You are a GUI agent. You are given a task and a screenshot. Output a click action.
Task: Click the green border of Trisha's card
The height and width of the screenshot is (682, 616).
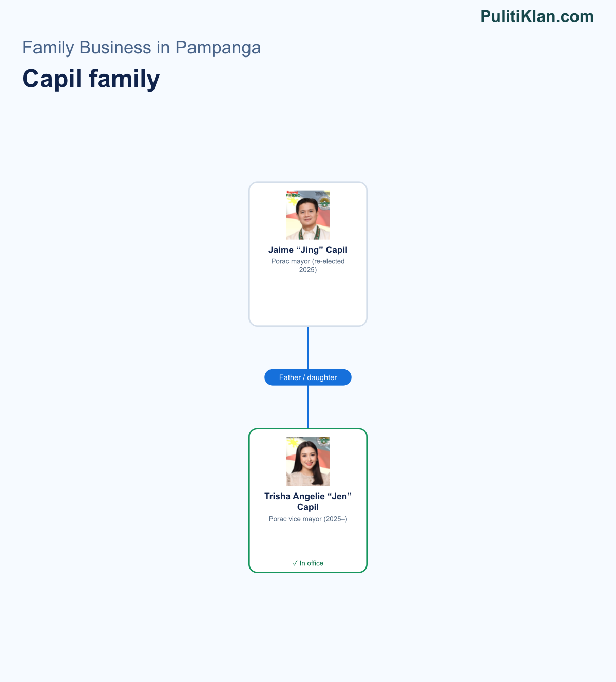(249, 501)
